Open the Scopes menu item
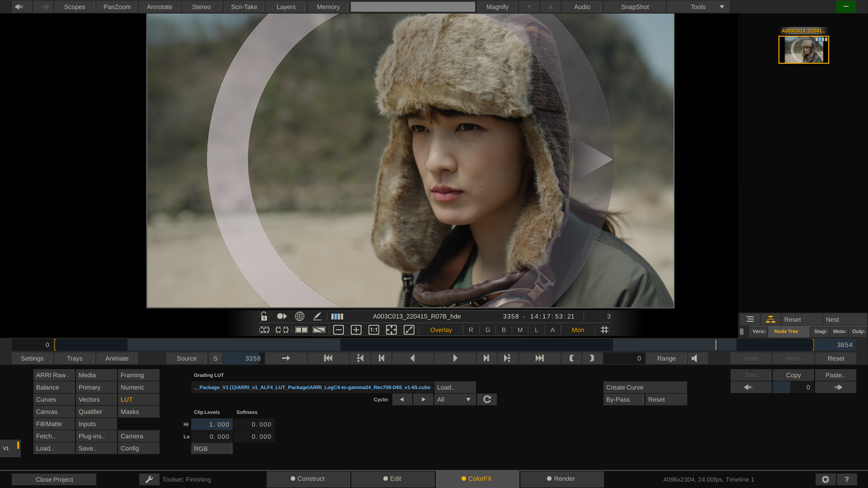 (x=75, y=7)
